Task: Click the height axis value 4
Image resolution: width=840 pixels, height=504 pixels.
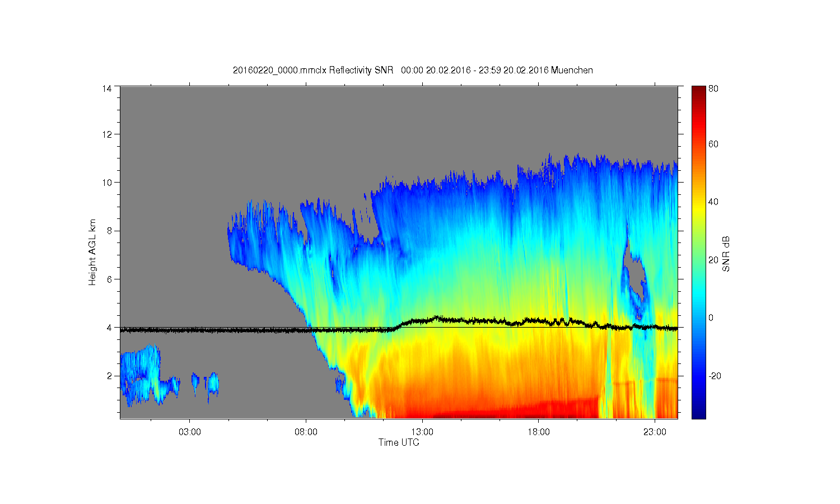Action: (109, 328)
